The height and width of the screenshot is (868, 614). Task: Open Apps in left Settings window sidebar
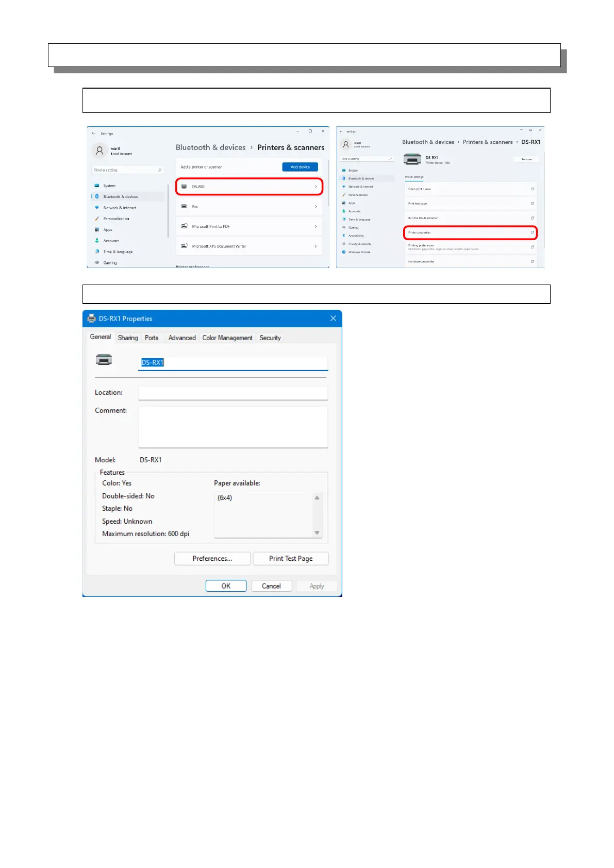[x=108, y=230]
